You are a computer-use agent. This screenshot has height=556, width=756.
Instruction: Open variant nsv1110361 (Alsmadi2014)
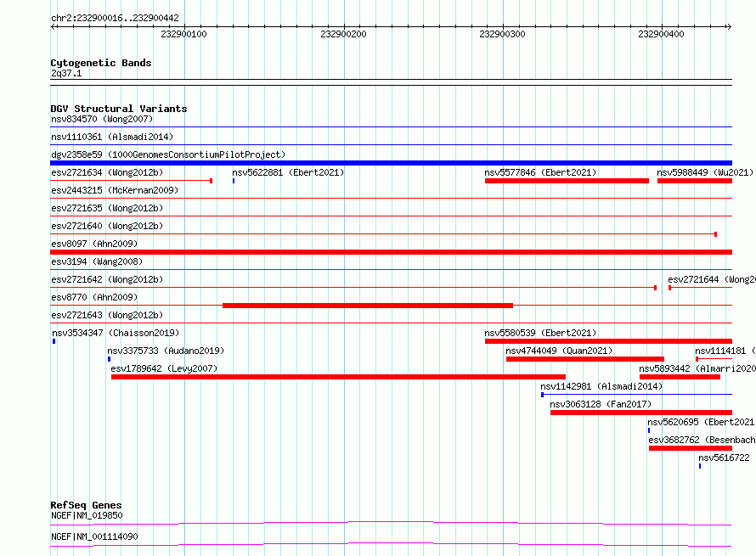click(x=112, y=137)
